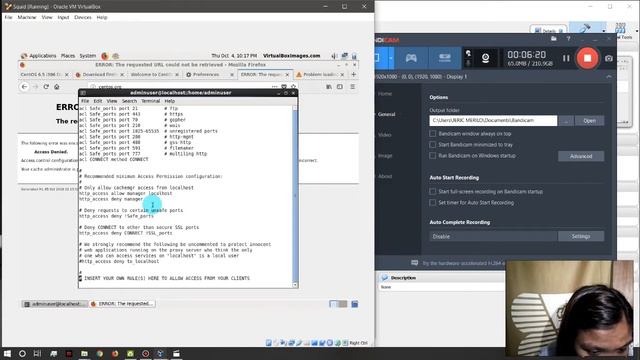Open the Bandicam output folder icon
640x360 pixels.
[x=553, y=39]
